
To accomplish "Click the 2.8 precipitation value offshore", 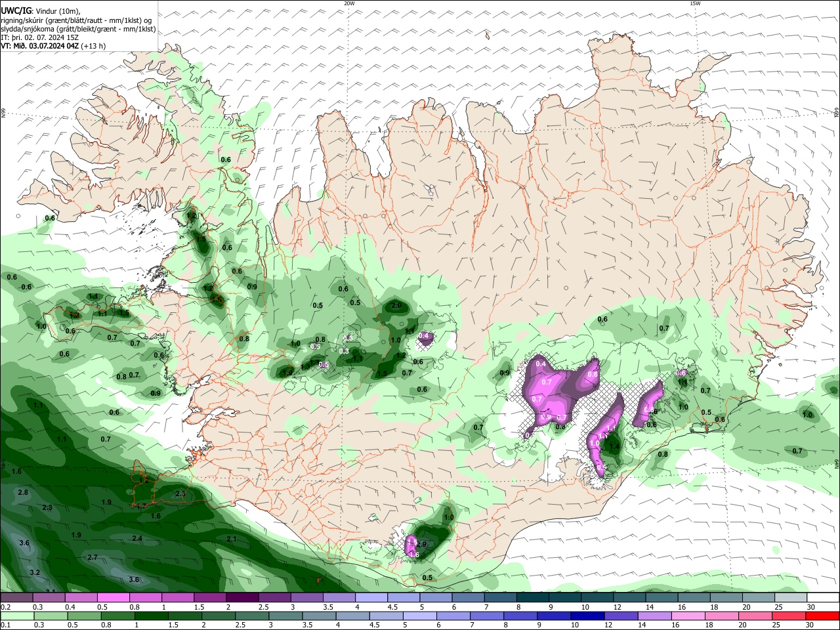I will point(23,492).
